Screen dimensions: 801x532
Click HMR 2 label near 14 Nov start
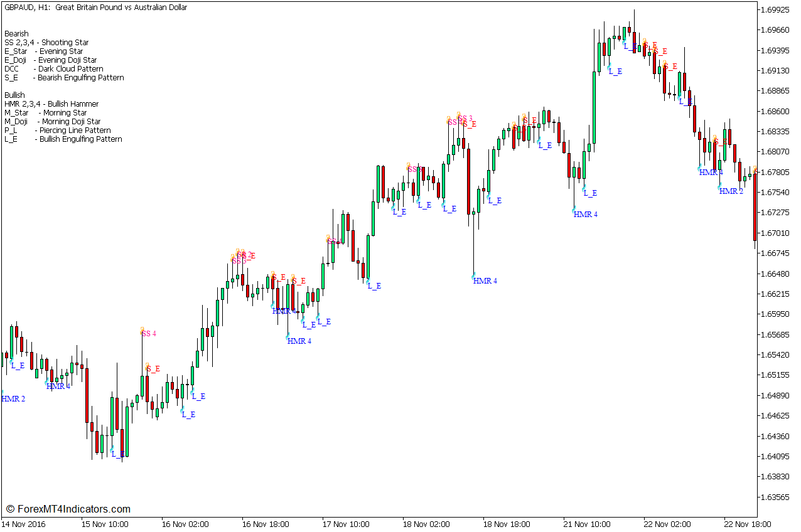[13, 399]
